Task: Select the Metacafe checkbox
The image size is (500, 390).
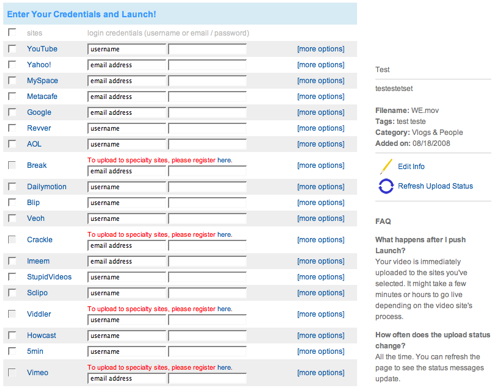Action: (12, 96)
